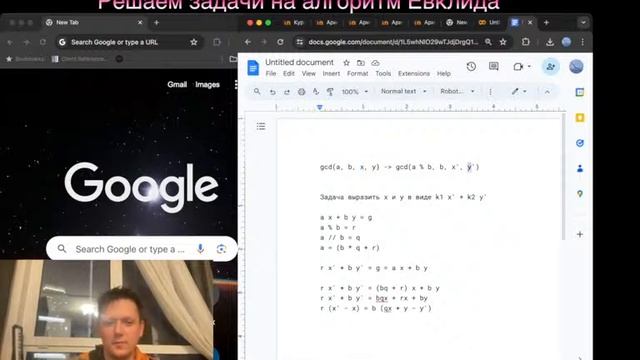Viewport: 640px width, 360px height.
Task: Star the Untitled document
Action: (x=346, y=63)
